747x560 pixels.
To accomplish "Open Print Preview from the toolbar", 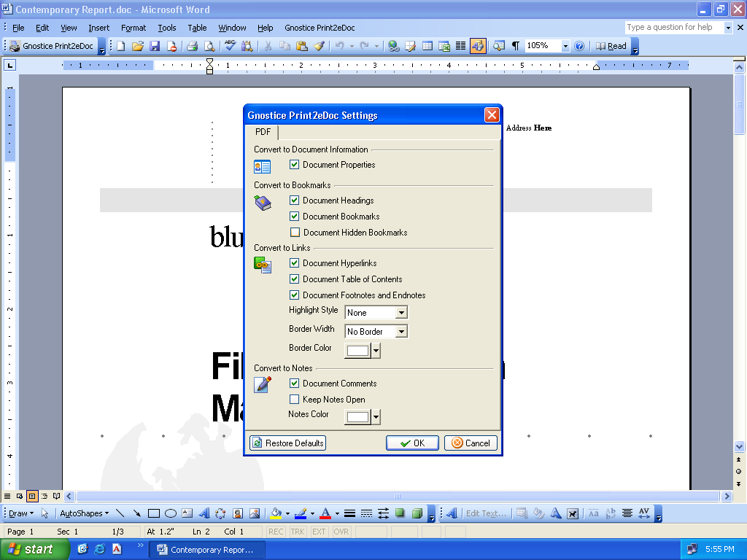I will tap(209, 46).
